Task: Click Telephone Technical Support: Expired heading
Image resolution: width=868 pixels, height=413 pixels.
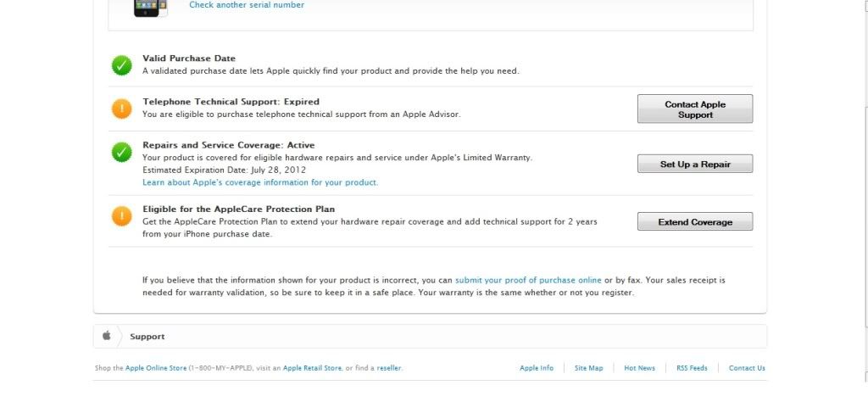Action: click(231, 102)
